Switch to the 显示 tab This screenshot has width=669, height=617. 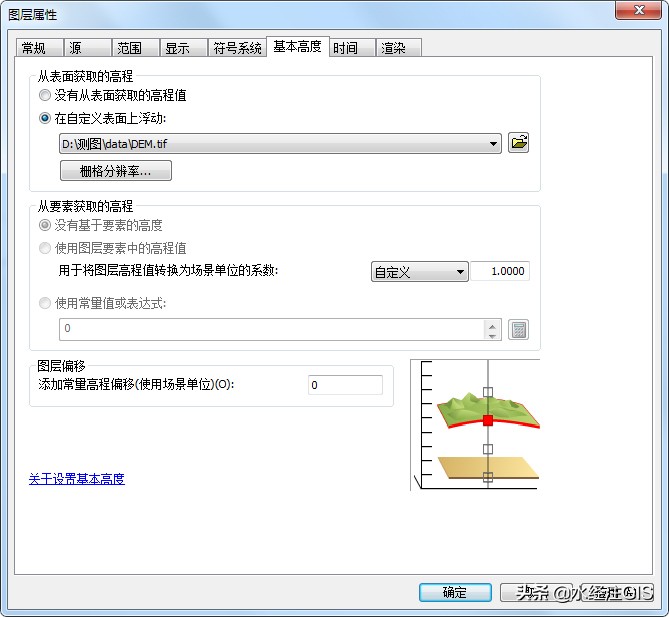[184, 48]
